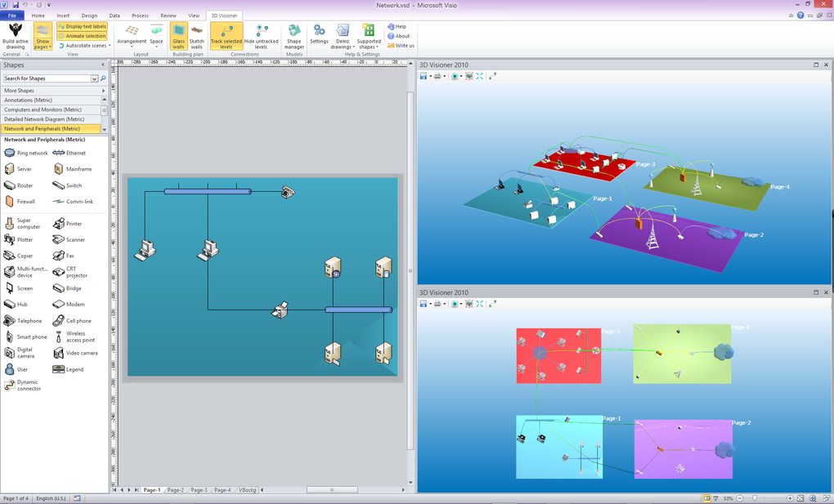Toggle Sketch walls mode
The width and height of the screenshot is (834, 504).
[x=197, y=36]
